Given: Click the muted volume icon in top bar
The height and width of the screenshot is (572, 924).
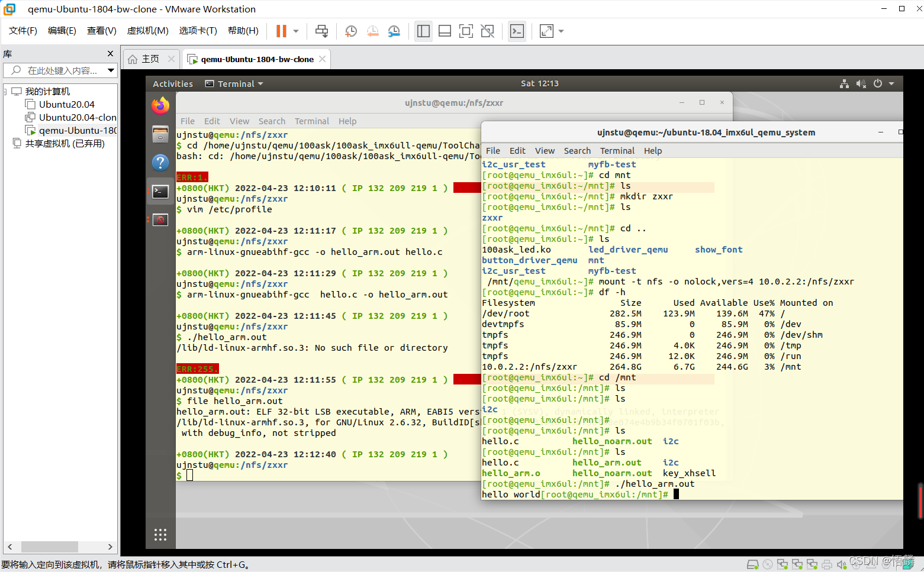Looking at the screenshot, I should pos(861,84).
